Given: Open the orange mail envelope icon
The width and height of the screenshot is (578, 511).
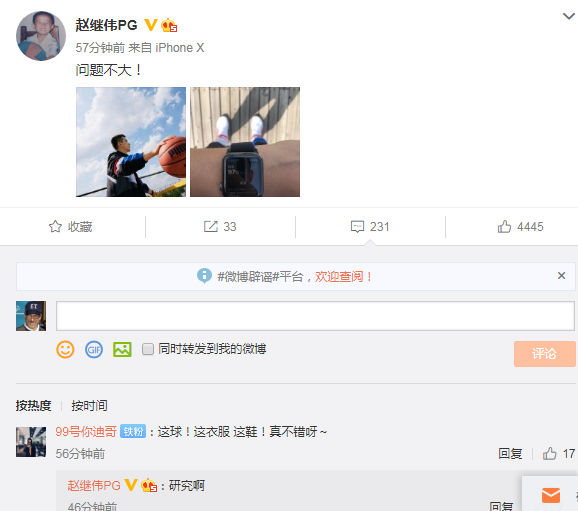Looking at the screenshot, I should coord(551,495).
